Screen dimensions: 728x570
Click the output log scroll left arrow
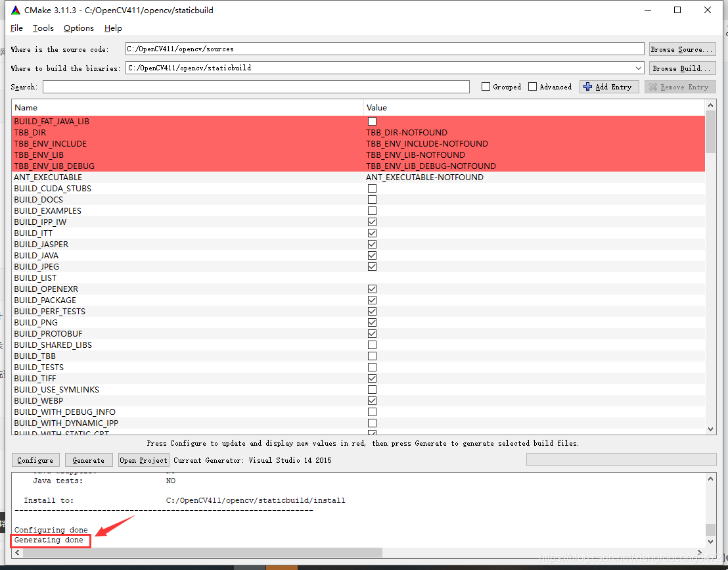tap(17, 552)
